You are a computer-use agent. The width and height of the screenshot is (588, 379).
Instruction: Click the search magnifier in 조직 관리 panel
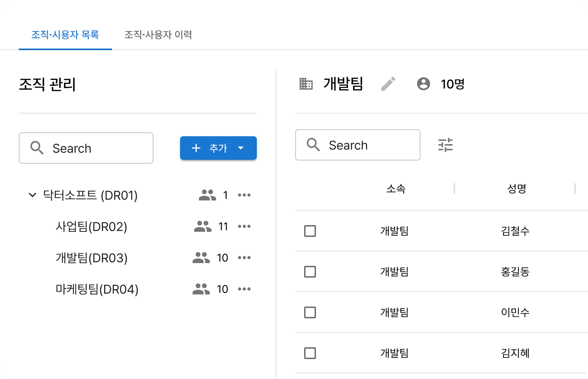37,148
